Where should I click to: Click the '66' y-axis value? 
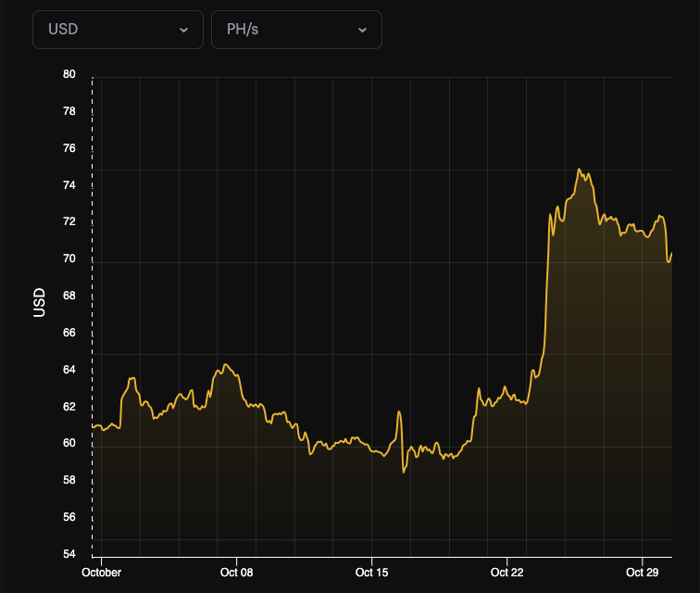pos(69,333)
